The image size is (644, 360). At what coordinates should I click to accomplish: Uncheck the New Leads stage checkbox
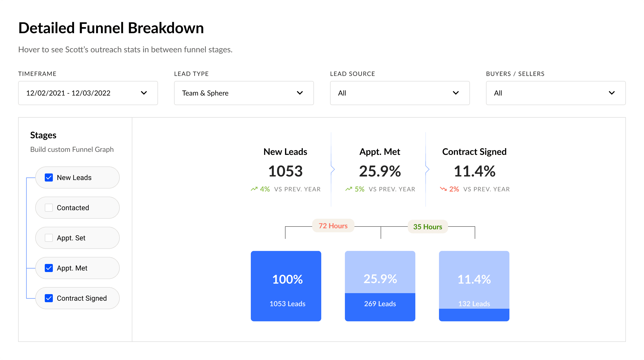pos(49,177)
